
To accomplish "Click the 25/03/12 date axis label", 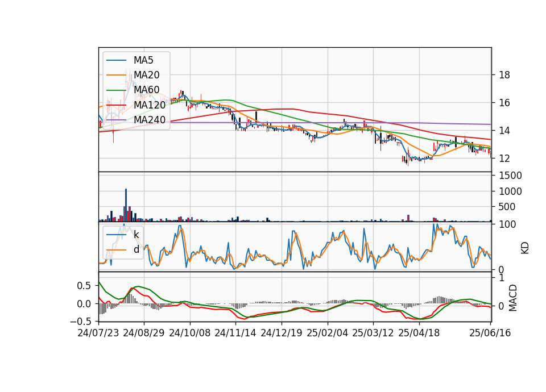I will [x=373, y=333].
